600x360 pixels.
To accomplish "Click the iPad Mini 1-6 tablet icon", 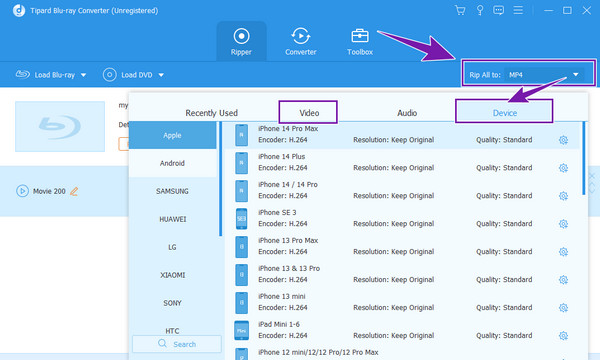I will (x=241, y=330).
